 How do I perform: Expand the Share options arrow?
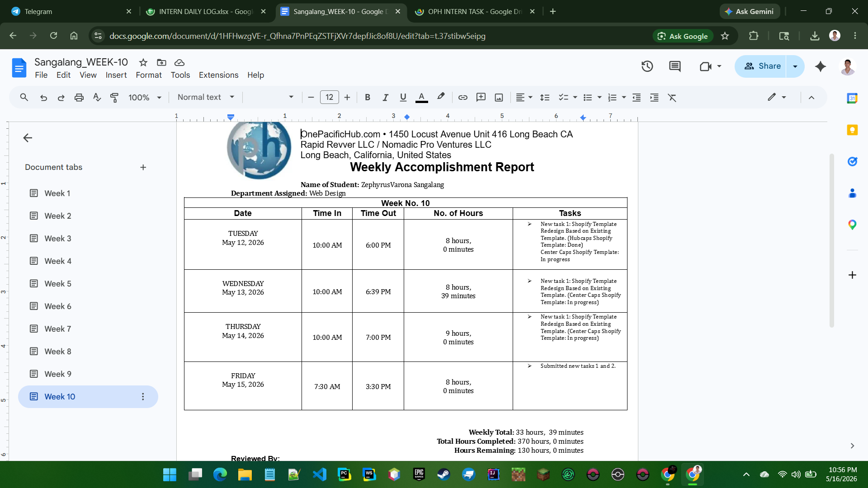tap(795, 66)
